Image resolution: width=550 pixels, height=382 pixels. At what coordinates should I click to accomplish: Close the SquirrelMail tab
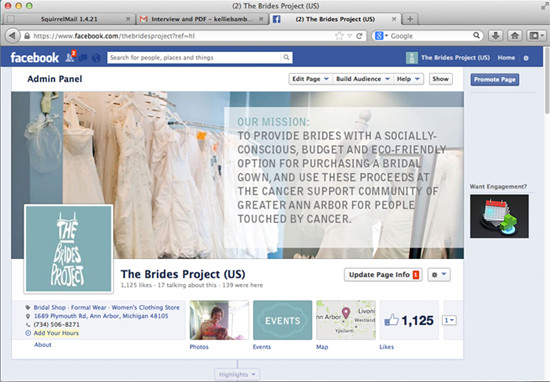[128, 19]
